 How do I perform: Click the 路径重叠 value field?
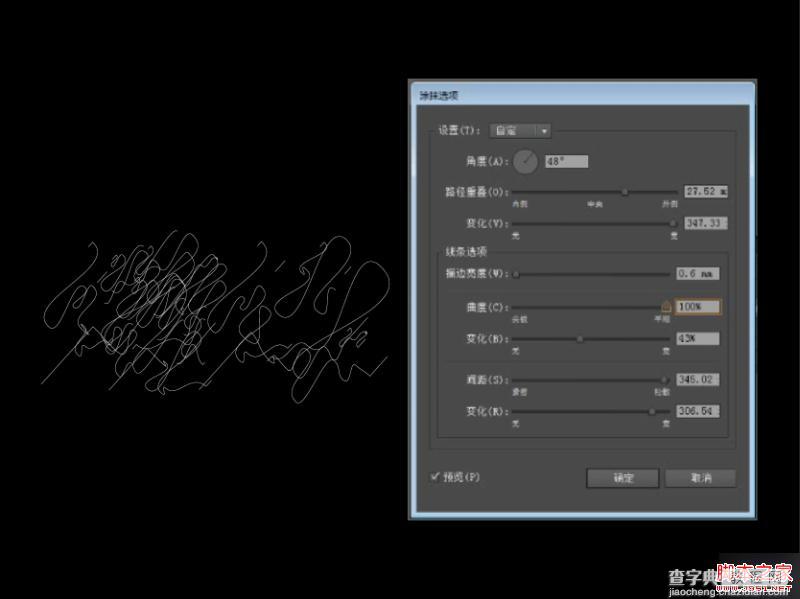pos(706,192)
